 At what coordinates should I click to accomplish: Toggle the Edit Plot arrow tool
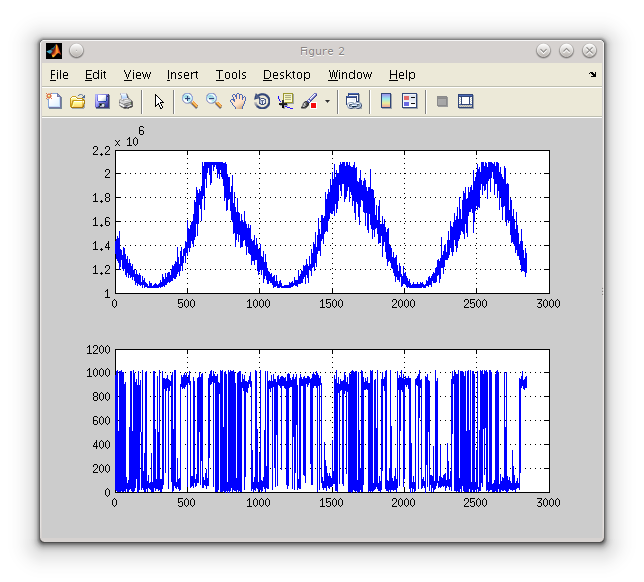(x=158, y=101)
